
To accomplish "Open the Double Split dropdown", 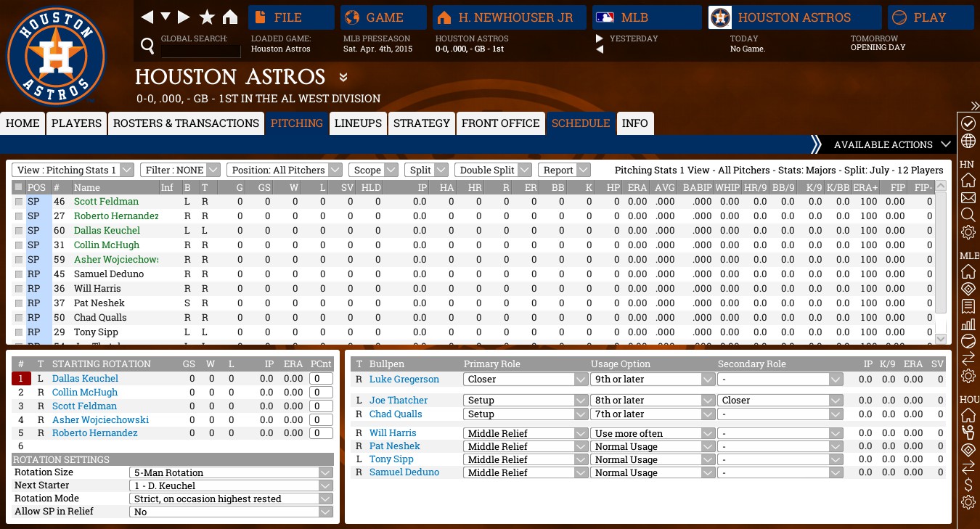I will click(x=493, y=170).
